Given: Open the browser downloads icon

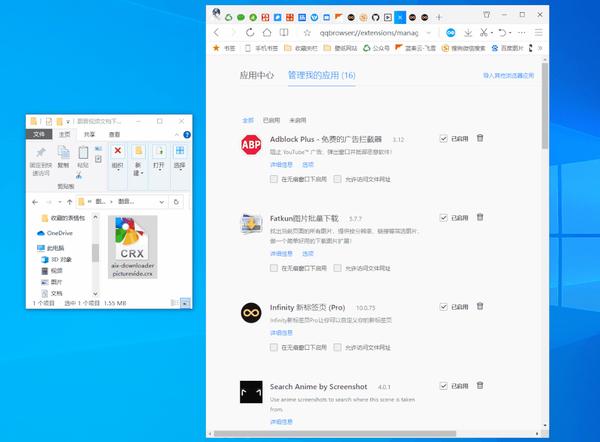Looking at the screenshot, I should 468,33.
